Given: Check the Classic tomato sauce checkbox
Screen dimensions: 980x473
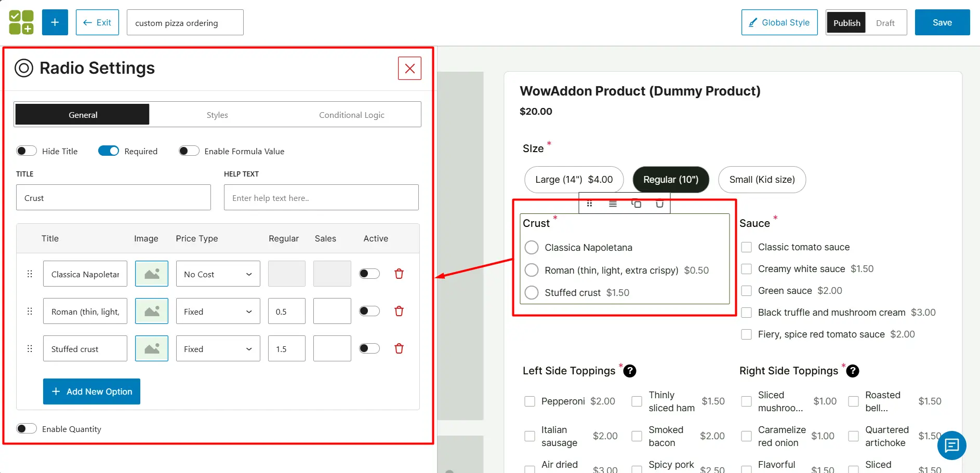Looking at the screenshot, I should click(746, 247).
